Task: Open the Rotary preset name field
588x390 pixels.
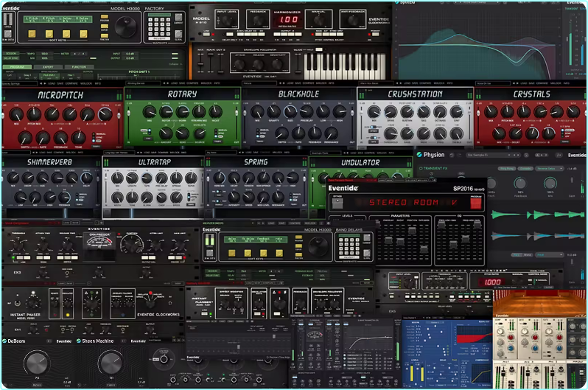Action: (143, 83)
